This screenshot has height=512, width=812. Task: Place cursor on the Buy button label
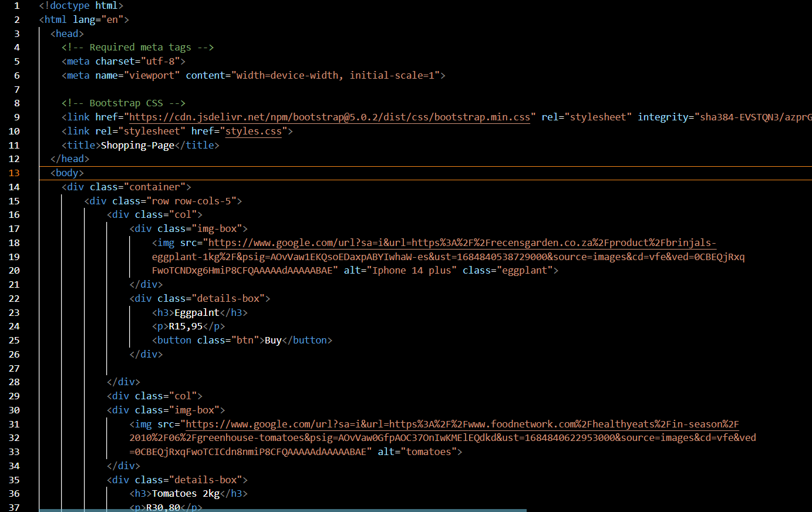click(272, 340)
